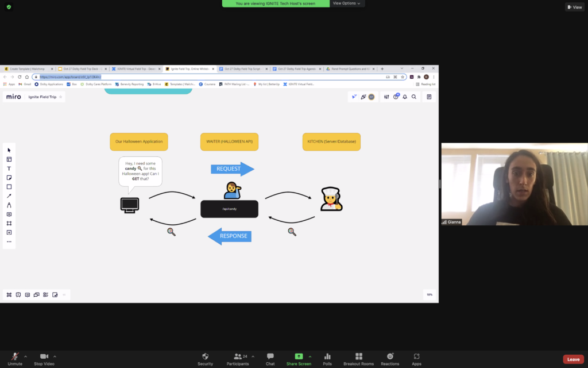Viewport: 588px width, 368px height.
Task: Open the Miro upload tool
Action: pos(9,232)
